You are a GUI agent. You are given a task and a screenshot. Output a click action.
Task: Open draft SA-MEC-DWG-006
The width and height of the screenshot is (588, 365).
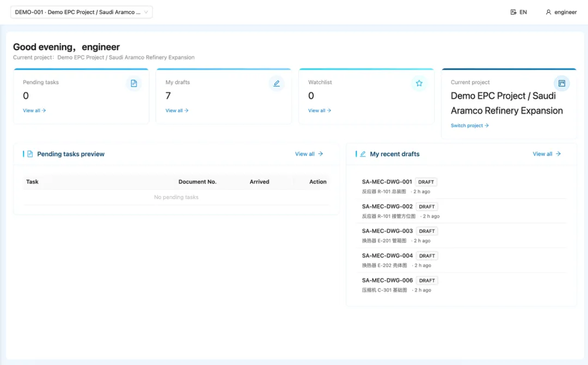[x=387, y=280]
